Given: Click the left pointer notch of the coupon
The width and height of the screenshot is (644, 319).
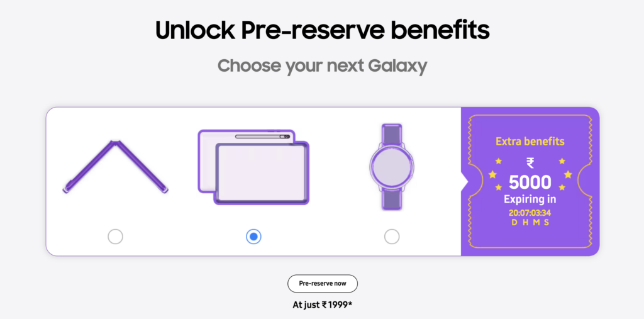Looking at the screenshot, I should 465,181.
